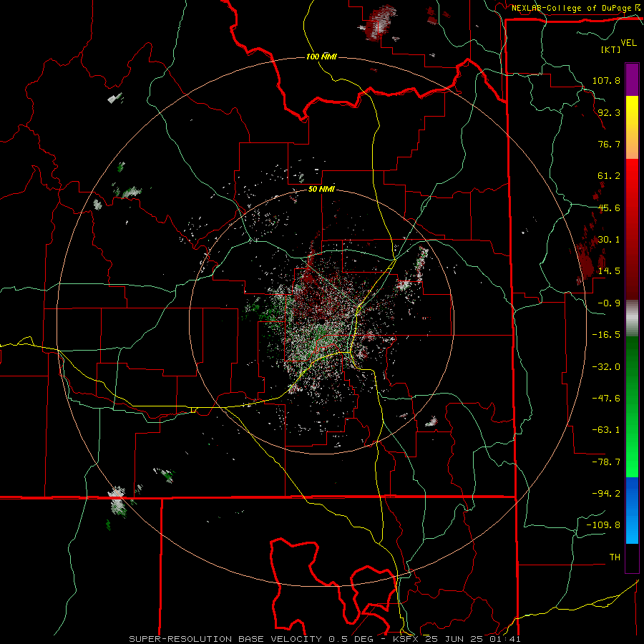The height and width of the screenshot is (644, 644).
Task: Click the KSFX station identifier in the caption
Action: click(406, 639)
